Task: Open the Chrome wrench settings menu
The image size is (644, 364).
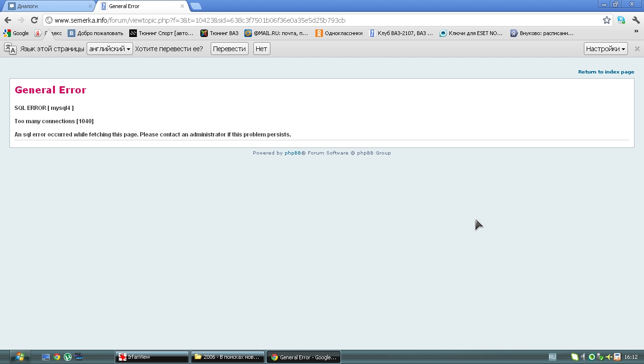Action: pos(636,20)
